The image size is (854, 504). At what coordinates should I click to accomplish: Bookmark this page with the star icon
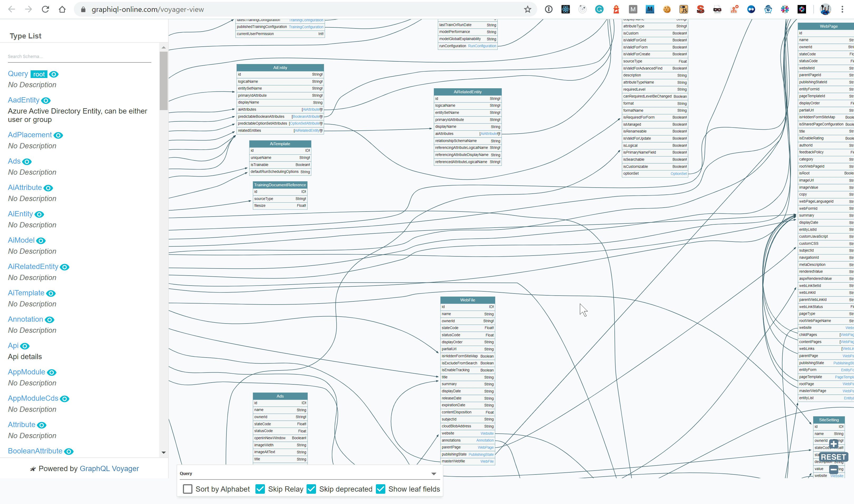pos(527,9)
